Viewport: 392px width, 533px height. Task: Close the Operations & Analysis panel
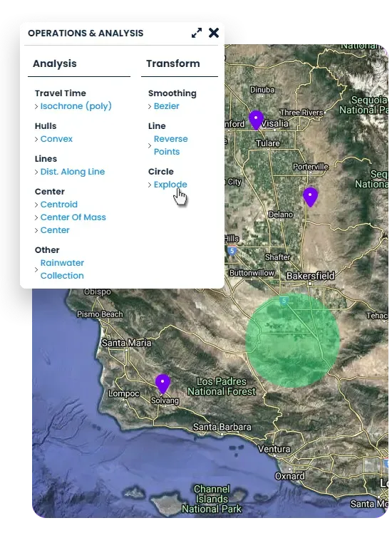click(214, 33)
